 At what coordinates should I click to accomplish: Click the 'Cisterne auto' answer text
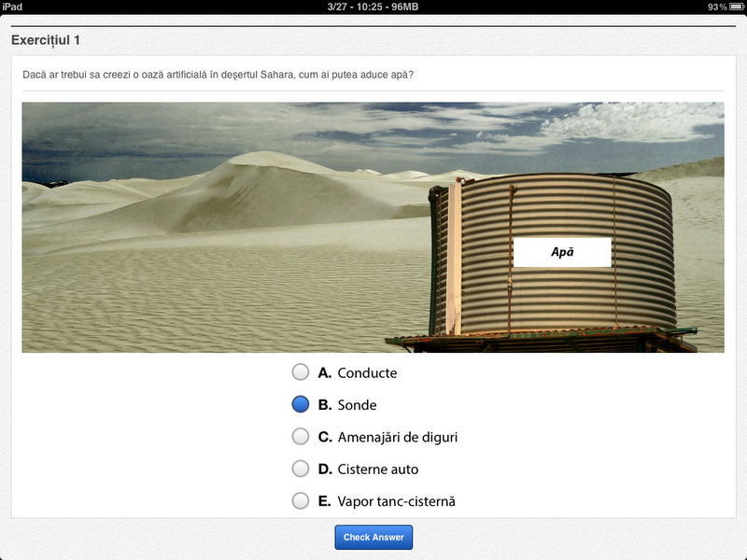tap(377, 469)
